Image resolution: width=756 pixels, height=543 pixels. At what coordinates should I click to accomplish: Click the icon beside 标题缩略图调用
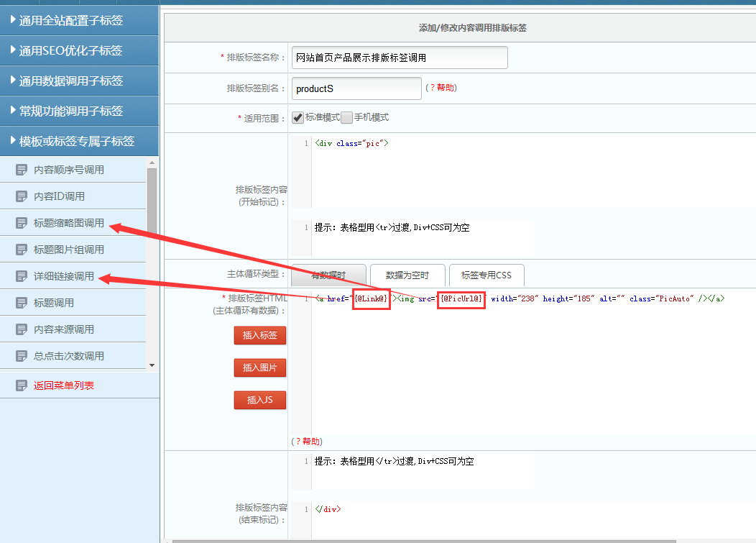coord(22,223)
